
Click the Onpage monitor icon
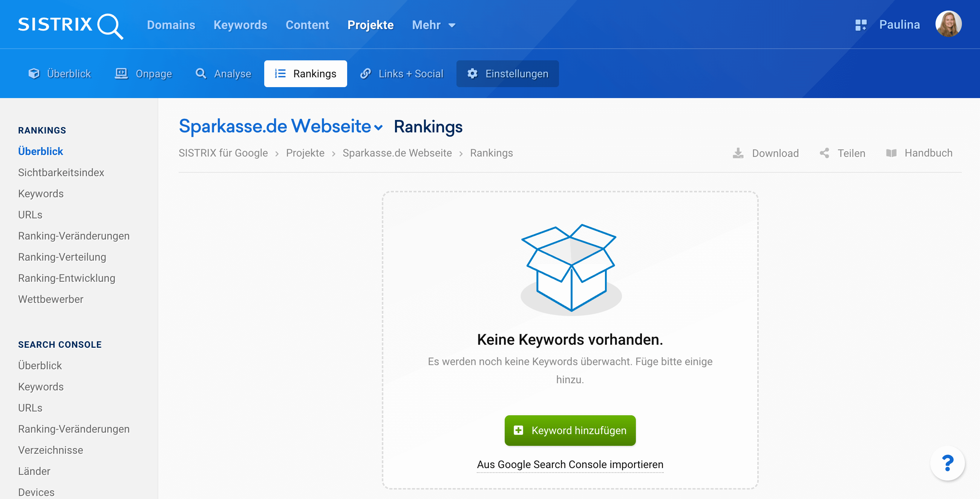coord(121,74)
